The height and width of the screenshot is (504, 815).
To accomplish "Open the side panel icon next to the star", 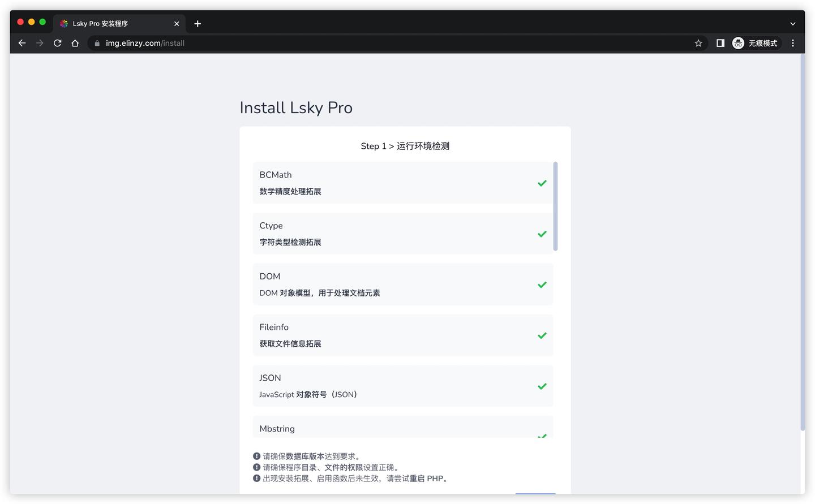I will tap(719, 42).
